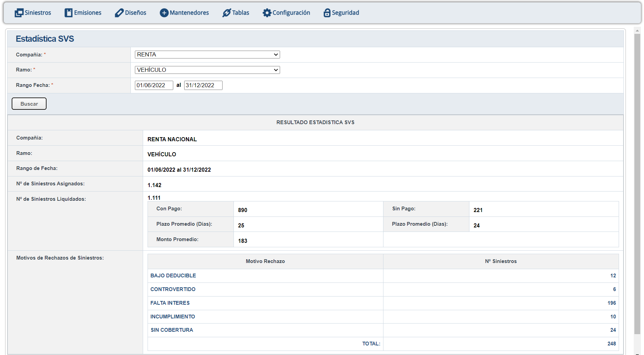Click the Tablas plug icon

pyautogui.click(x=226, y=13)
